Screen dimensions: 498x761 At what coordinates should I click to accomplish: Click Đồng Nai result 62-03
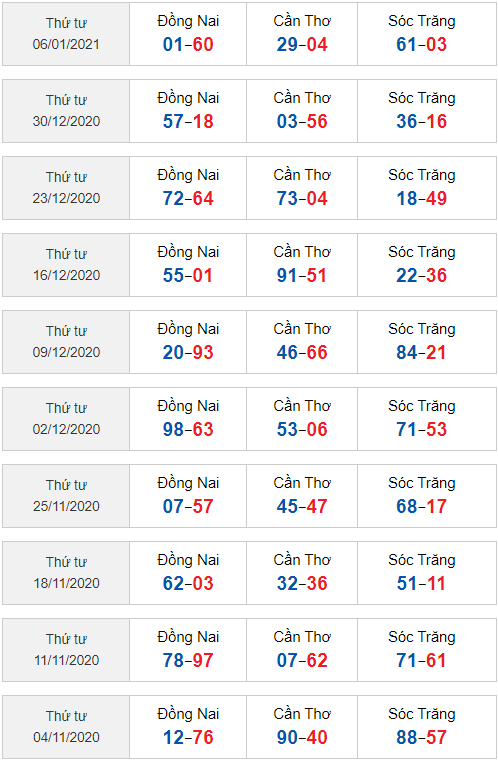(x=188, y=583)
